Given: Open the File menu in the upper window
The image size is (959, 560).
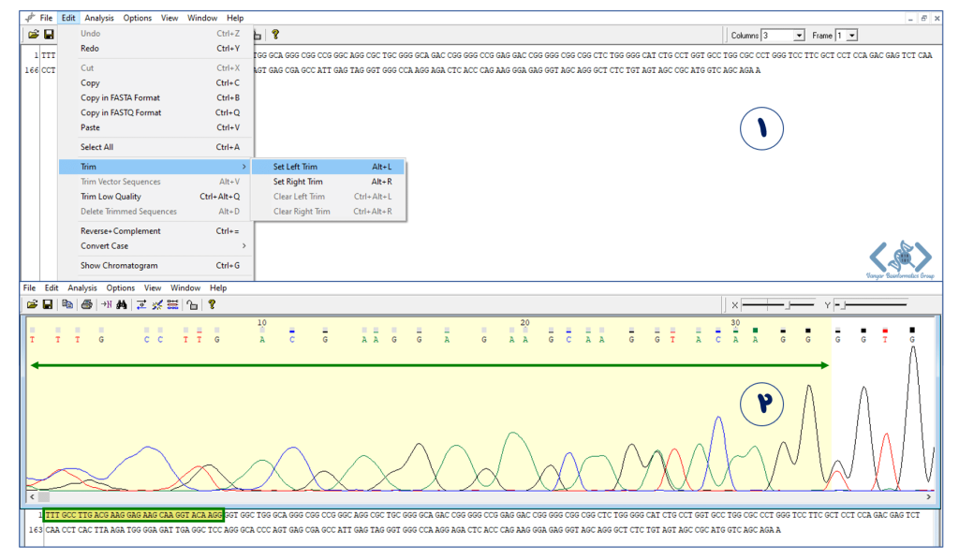Looking at the screenshot, I should click(47, 18).
